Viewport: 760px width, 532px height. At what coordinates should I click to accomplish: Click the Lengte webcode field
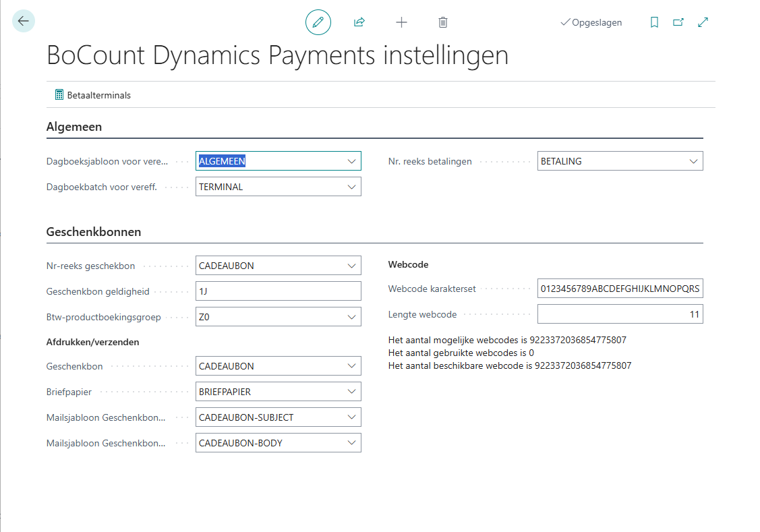620,314
